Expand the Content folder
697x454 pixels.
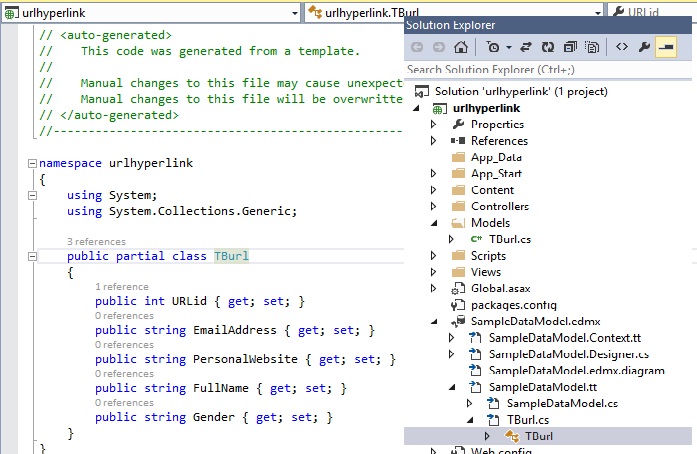433,190
